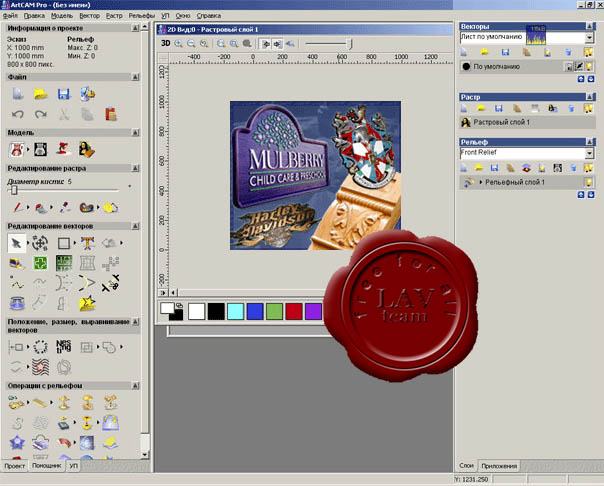604x486 pixels.
Task: Click the red wavy flag icon in positioning panel
Action: (x=40, y=367)
